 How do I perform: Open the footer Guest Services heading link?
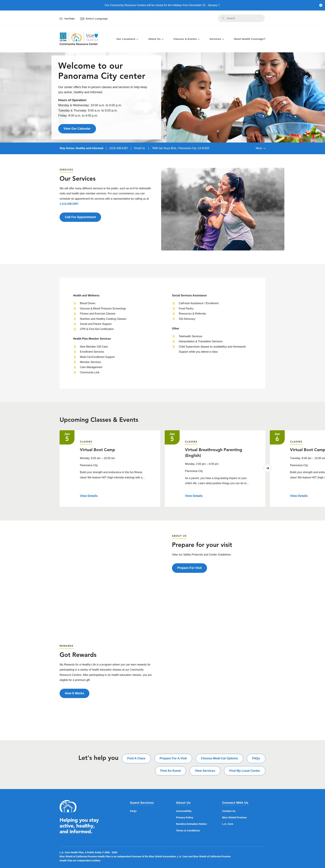(x=142, y=803)
